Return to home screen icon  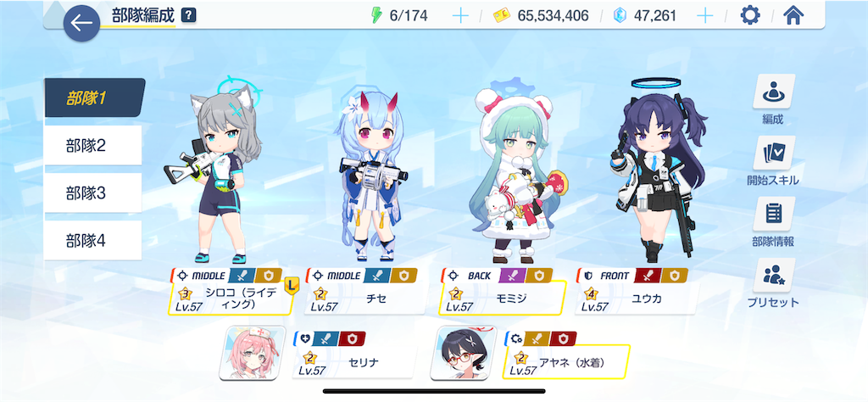[793, 15]
